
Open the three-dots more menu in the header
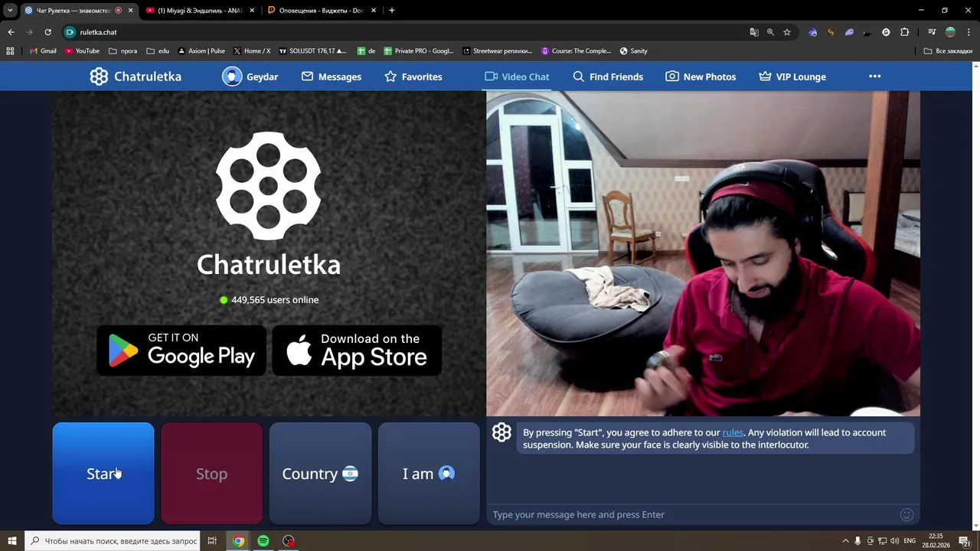tap(874, 77)
